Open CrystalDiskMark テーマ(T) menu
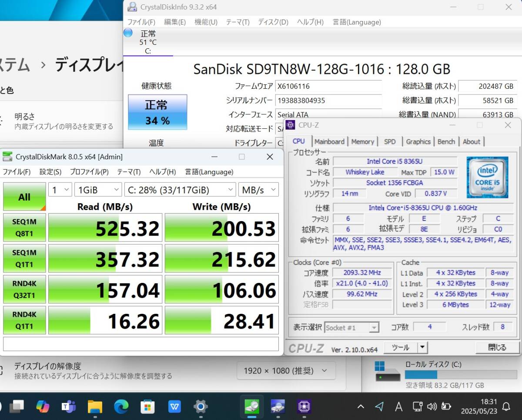The height and width of the screenshot is (420, 522). pos(129,172)
